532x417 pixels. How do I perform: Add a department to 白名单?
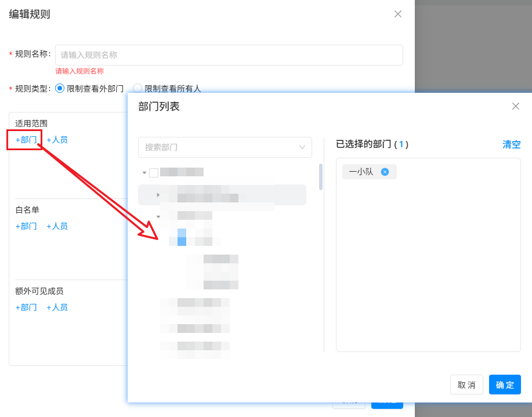(x=26, y=226)
